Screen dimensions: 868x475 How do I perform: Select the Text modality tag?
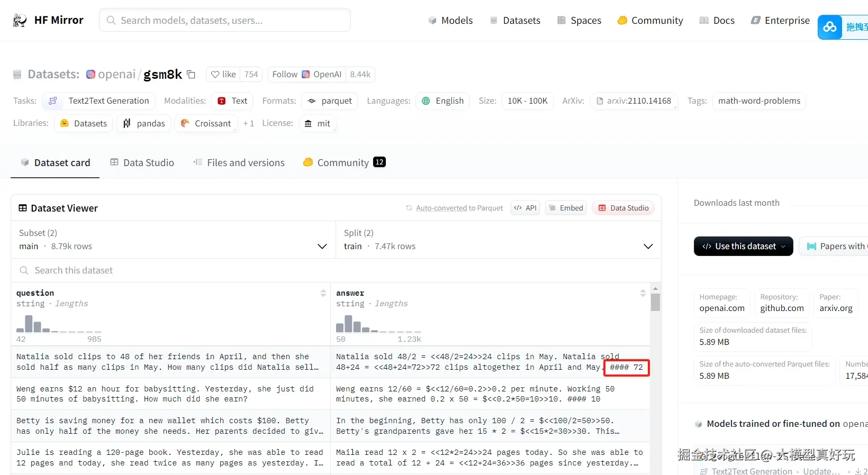[x=232, y=101]
